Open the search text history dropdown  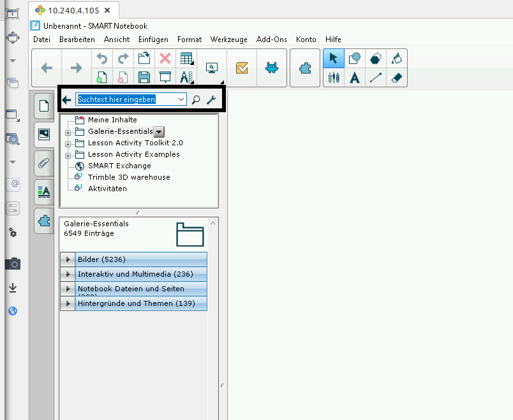coord(181,99)
